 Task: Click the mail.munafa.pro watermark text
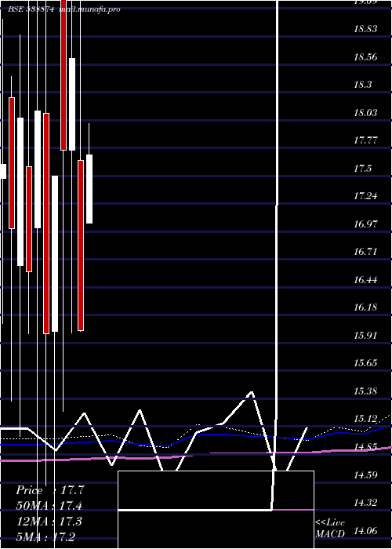(89, 9)
